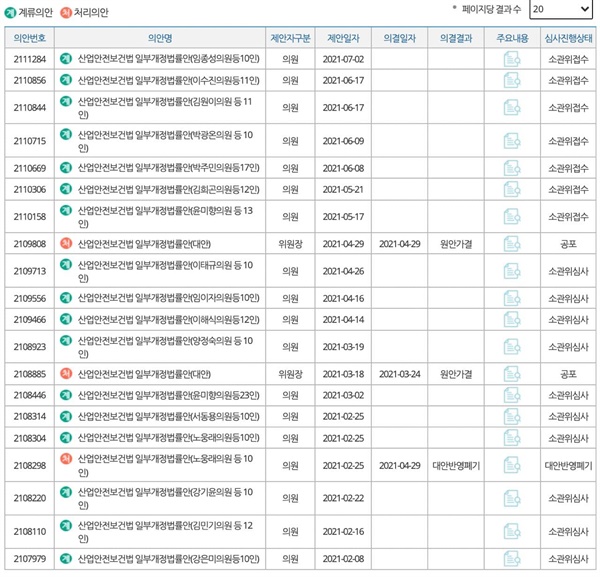Click 대안반영폐기 result cell in 의결결과 column
The width and height of the screenshot is (600, 577).
pyautogui.click(x=456, y=465)
